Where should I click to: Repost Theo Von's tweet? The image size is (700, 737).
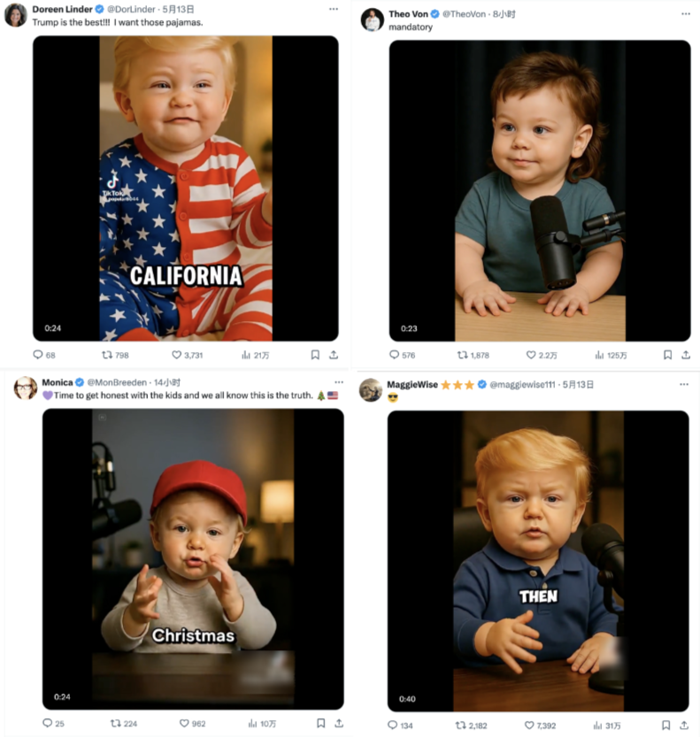[462, 355]
